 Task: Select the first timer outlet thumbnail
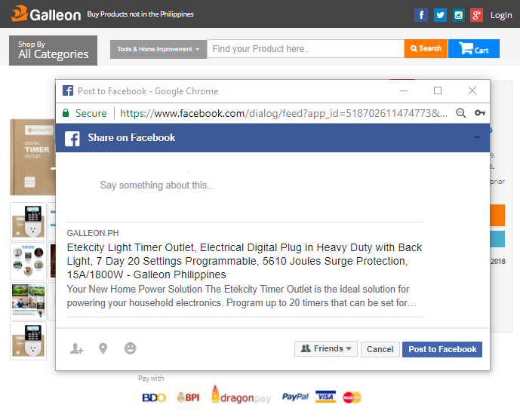tap(28, 221)
